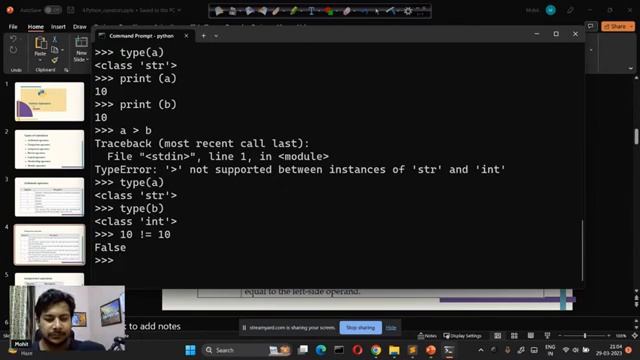The image size is (640, 360).
Task: Click the Hide link in sharing bar
Action: click(391, 327)
